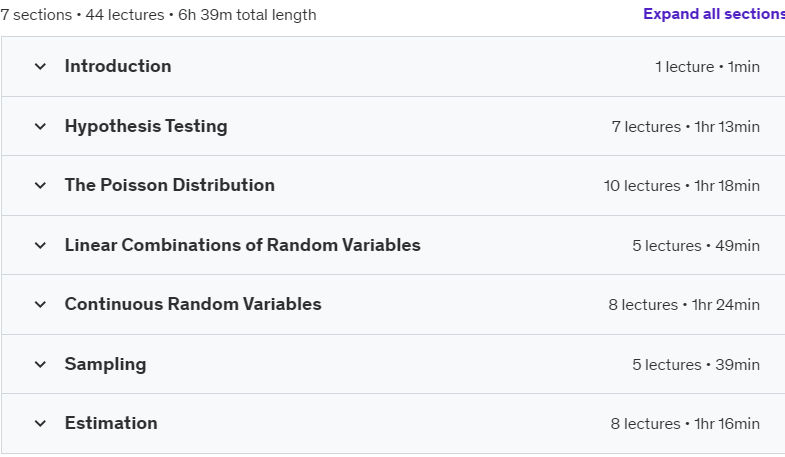Click chevron beside Linear Combinations of Random Variables
Image resolution: width=785 pixels, height=457 pixels.
[40, 246]
